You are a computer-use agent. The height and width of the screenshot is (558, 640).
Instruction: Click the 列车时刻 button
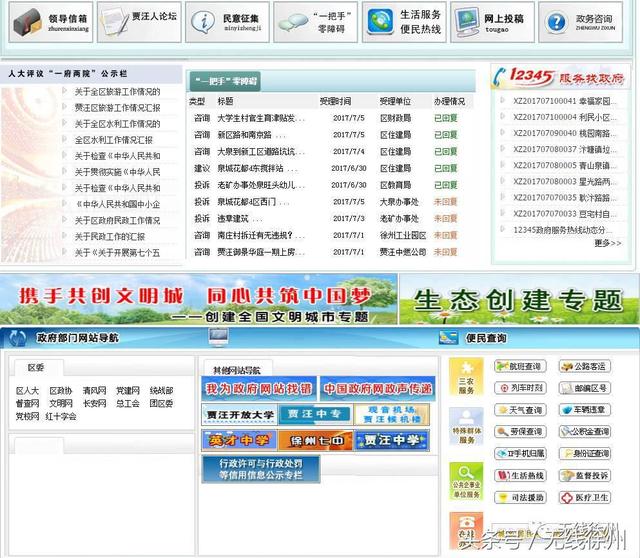(520, 388)
